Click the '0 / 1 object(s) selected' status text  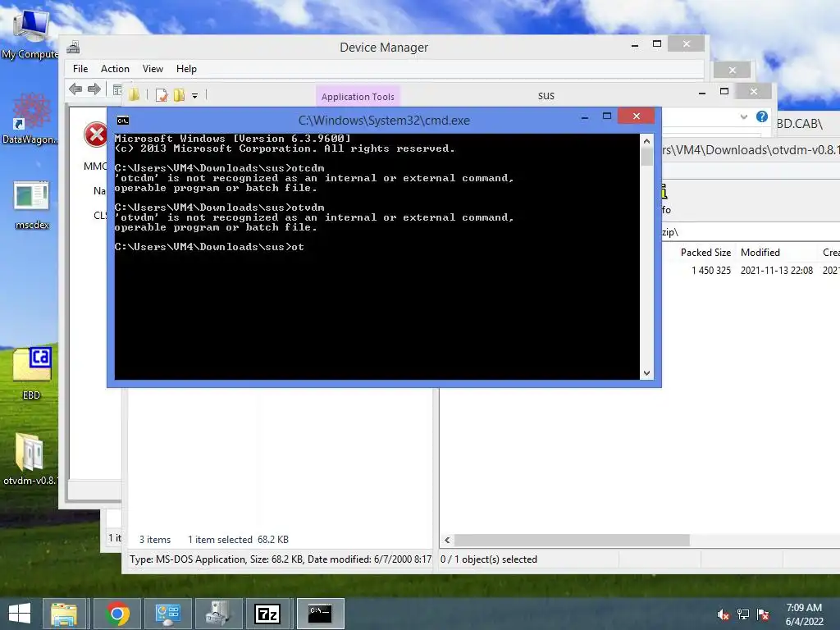(x=489, y=559)
